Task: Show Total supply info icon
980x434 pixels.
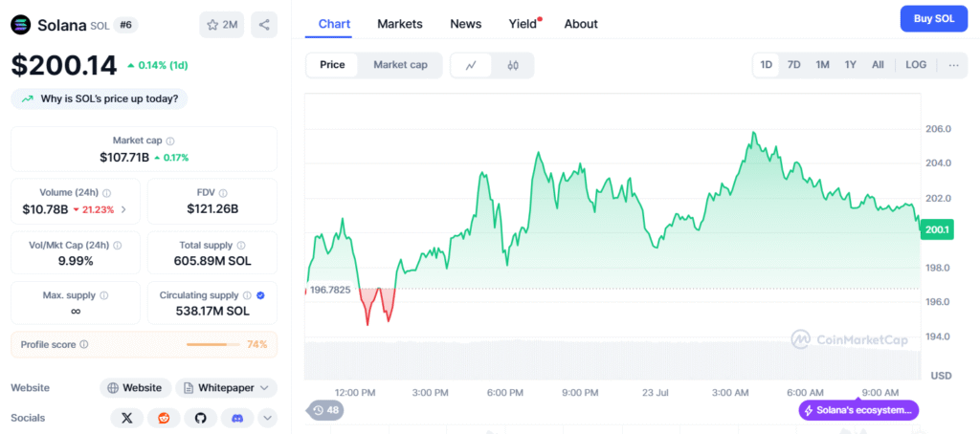Action: [x=241, y=246]
